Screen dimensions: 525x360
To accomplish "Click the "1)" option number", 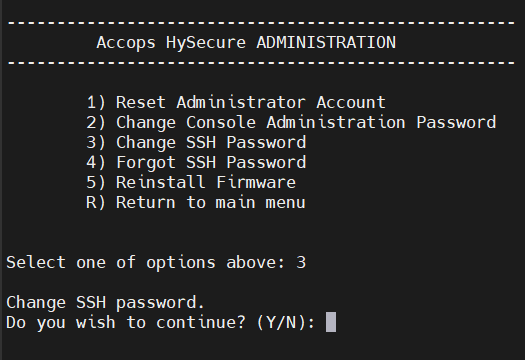I will (x=96, y=102).
